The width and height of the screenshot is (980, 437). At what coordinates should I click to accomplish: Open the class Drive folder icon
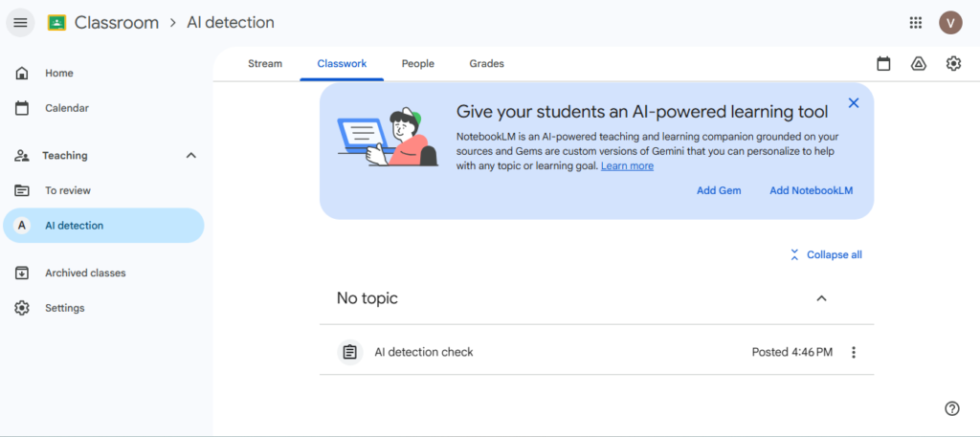(x=918, y=64)
